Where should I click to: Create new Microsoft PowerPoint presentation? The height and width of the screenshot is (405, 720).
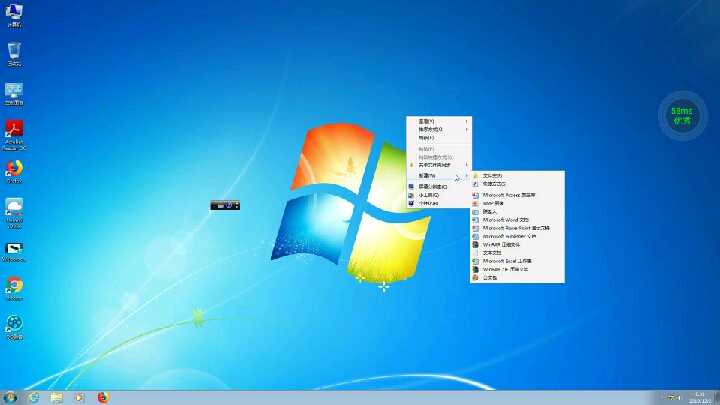coord(518,228)
